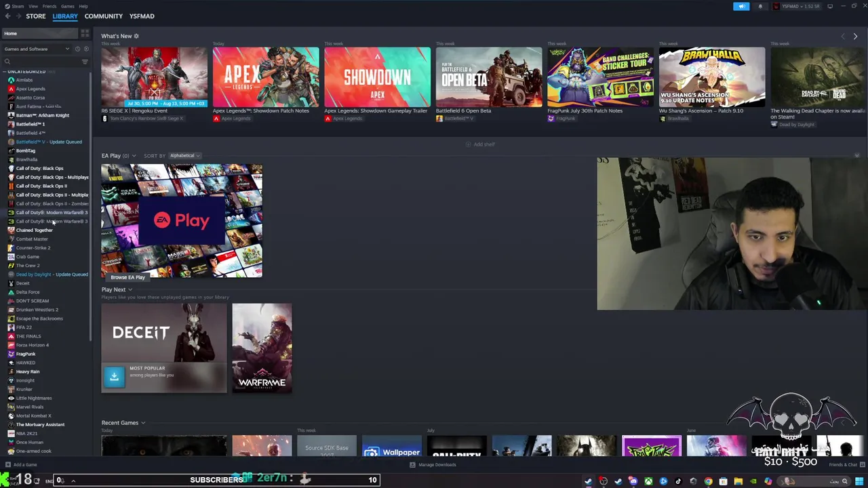The width and height of the screenshot is (868, 488).
Task: Open Battlefield 6 Open Beta news
Action: [x=488, y=77]
